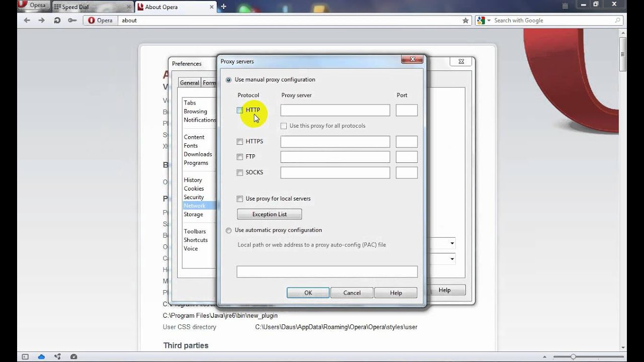Image resolution: width=644 pixels, height=362 pixels.
Task: Click the search magnifier icon
Action: click(x=617, y=21)
